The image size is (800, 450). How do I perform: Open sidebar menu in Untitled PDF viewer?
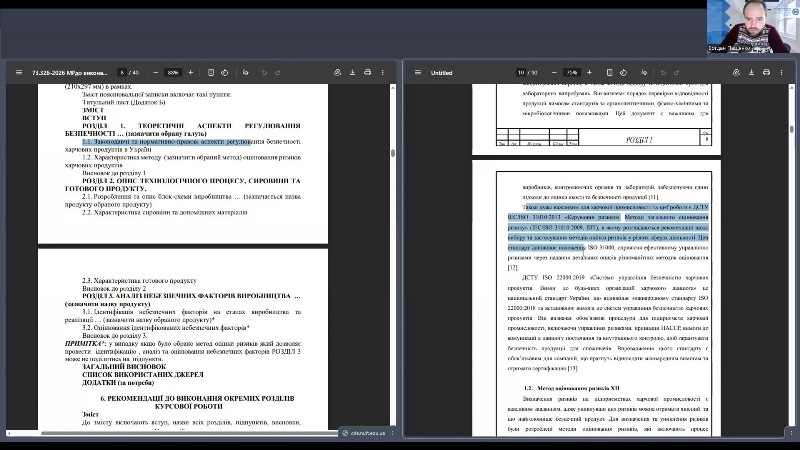click(418, 72)
